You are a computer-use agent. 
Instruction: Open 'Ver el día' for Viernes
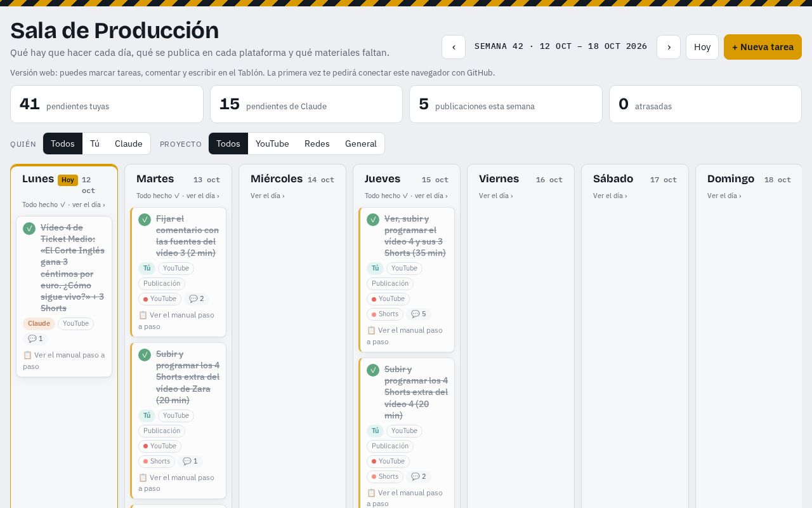point(496,196)
